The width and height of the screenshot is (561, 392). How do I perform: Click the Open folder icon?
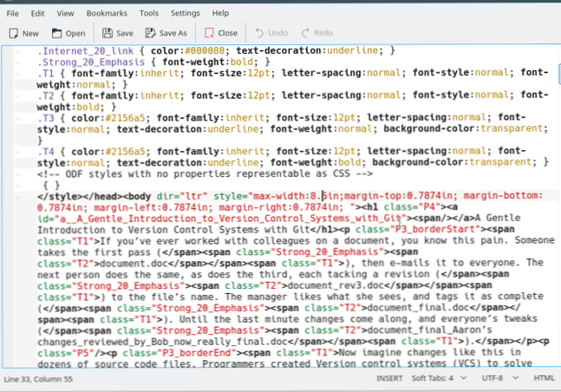[56, 33]
